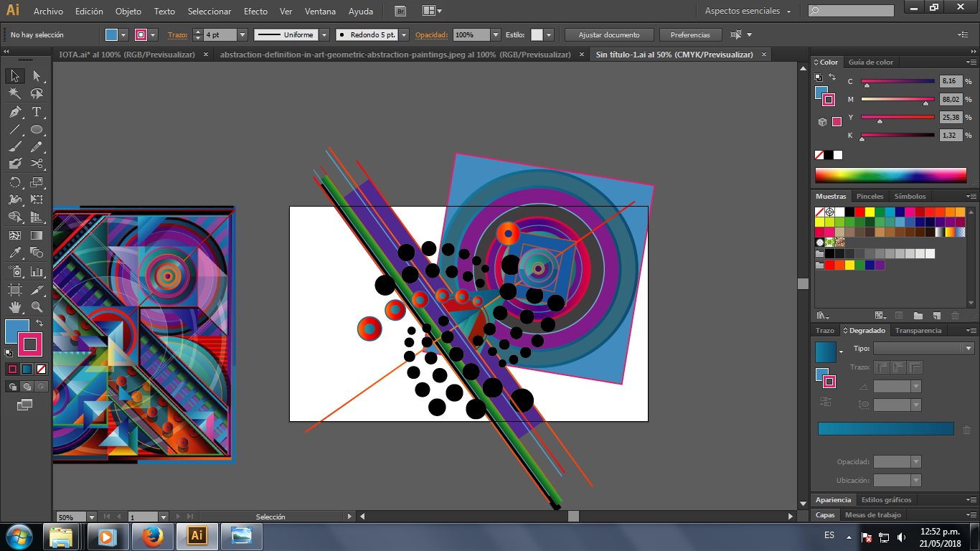Enable Draw Normal mode
Screen dimensions: 980x551
pyautogui.click(x=12, y=387)
